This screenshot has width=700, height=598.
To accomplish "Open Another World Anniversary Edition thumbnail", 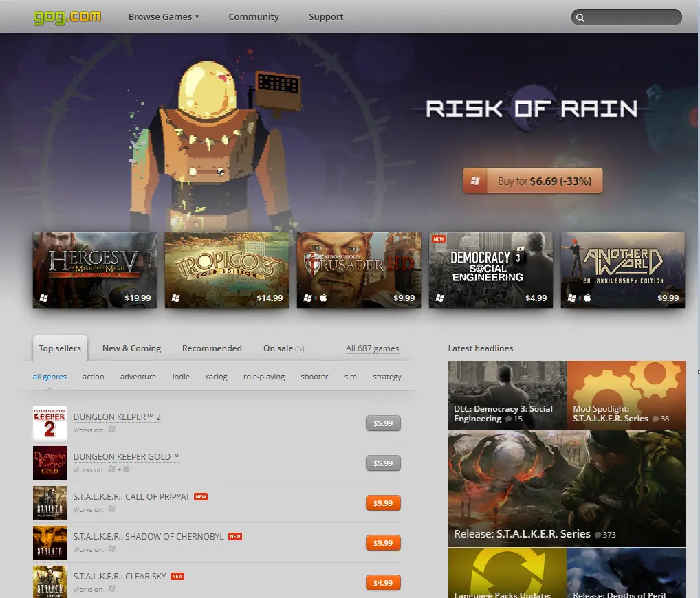I will coord(622,269).
